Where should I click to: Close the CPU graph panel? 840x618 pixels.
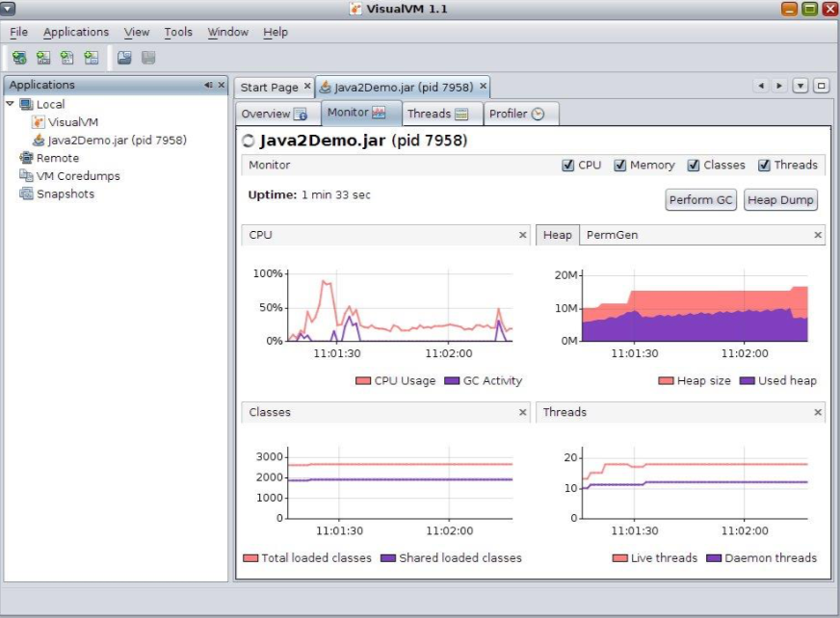(x=523, y=235)
